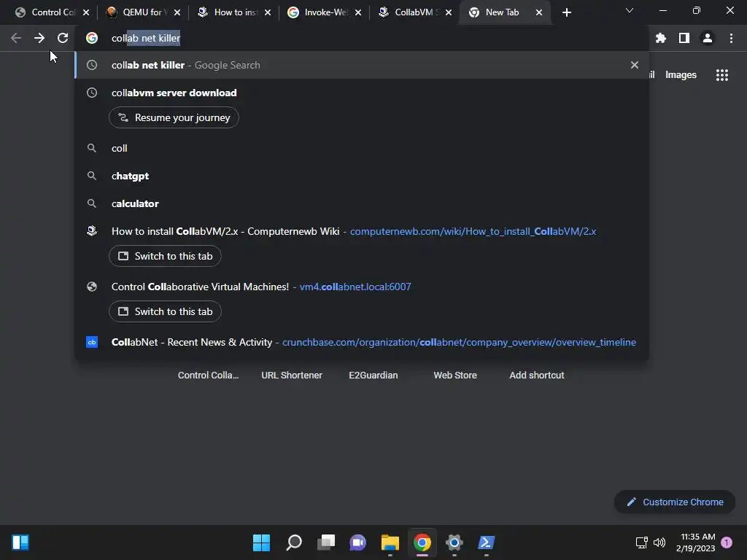Open CollabNet Recent News crunchbase suggestion
747x560 pixels.
tap(362, 342)
